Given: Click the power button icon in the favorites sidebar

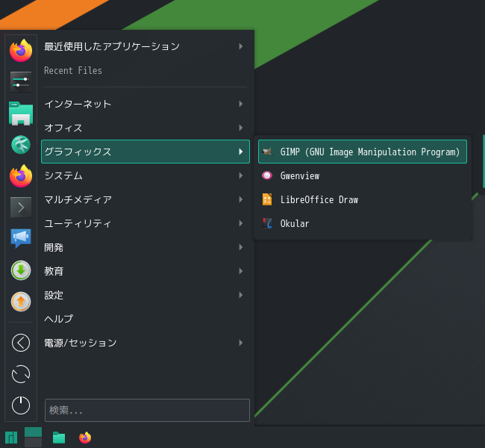Looking at the screenshot, I should (21, 405).
